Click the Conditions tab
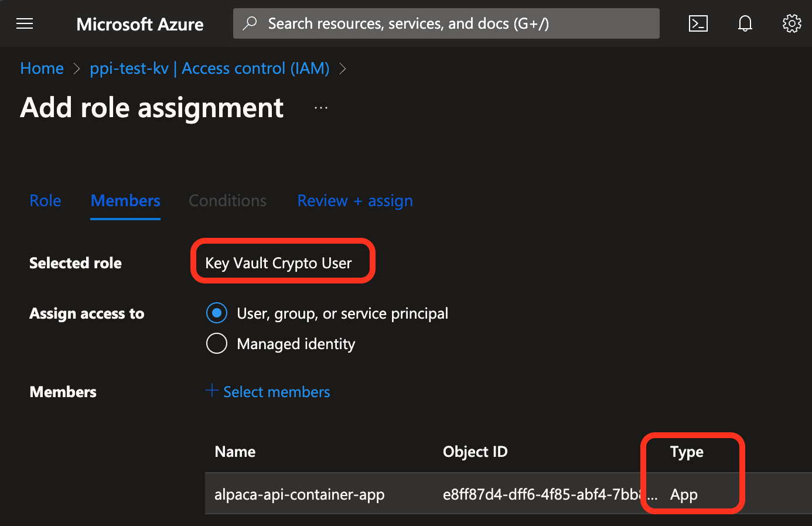812x526 pixels. pyautogui.click(x=227, y=201)
